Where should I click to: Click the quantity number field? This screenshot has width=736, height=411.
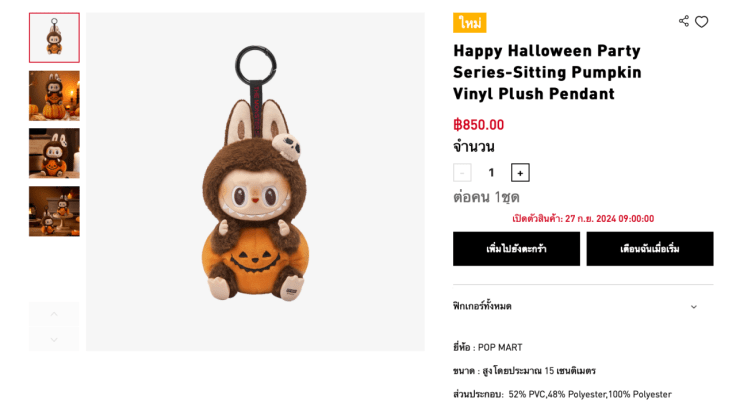tap(491, 173)
